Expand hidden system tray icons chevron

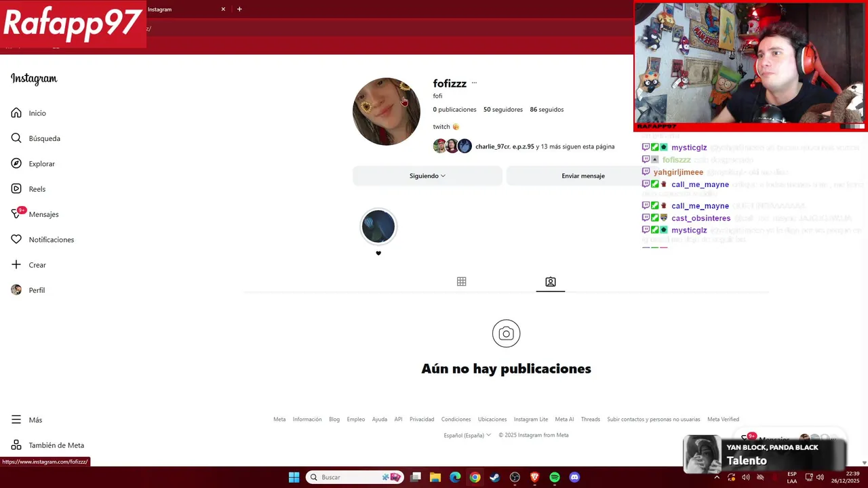tap(717, 477)
